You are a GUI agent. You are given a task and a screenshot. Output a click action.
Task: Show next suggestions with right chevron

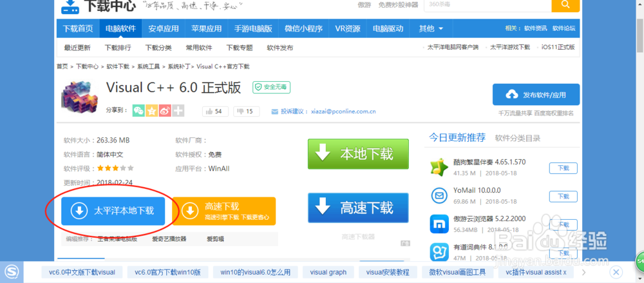tap(584, 272)
